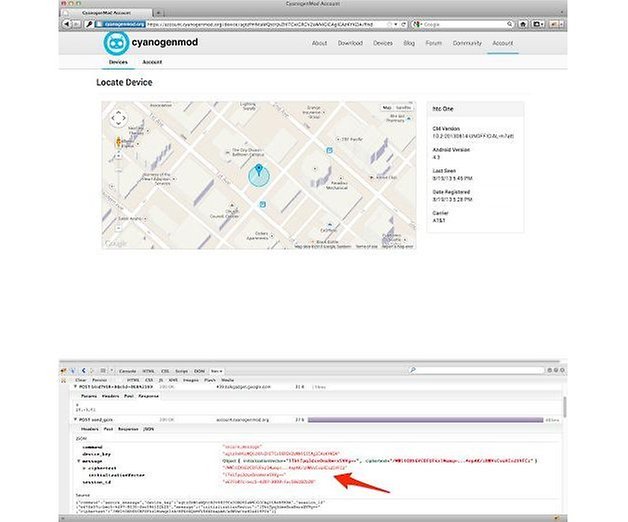Zoom out on the map with minus
This screenshot has height=522, width=628.
pyautogui.click(x=119, y=228)
